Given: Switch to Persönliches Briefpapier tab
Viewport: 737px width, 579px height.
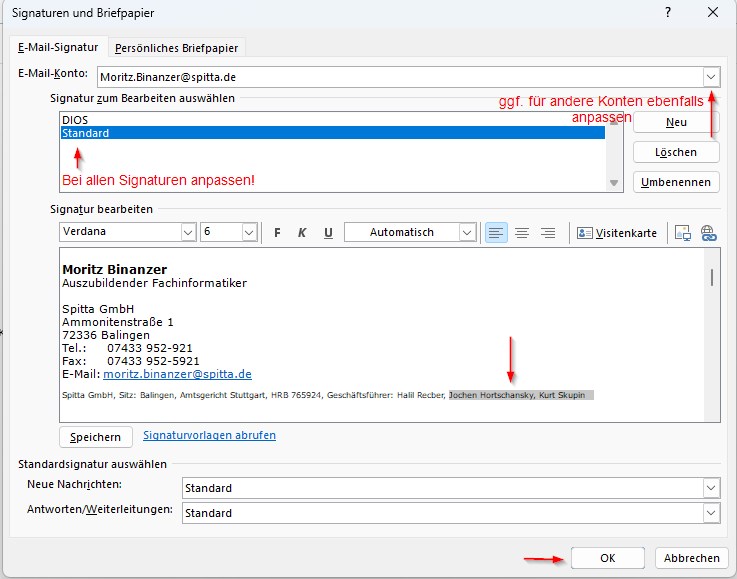Looking at the screenshot, I should click(x=177, y=47).
